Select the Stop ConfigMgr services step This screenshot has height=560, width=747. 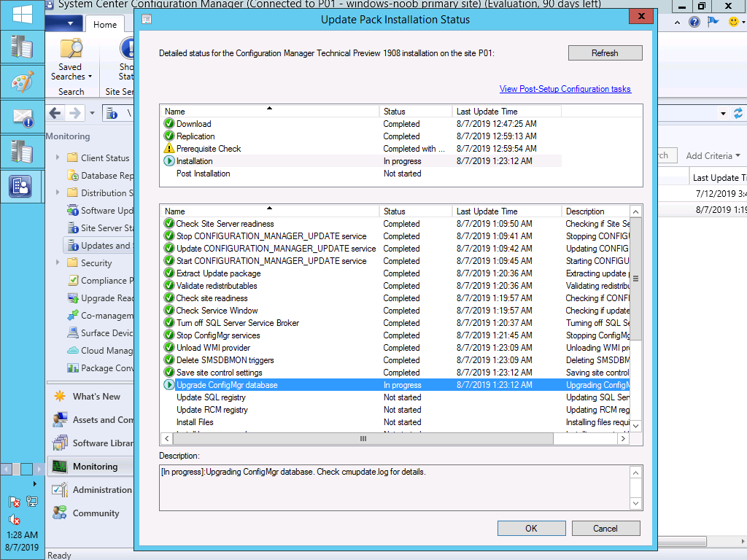point(395,335)
